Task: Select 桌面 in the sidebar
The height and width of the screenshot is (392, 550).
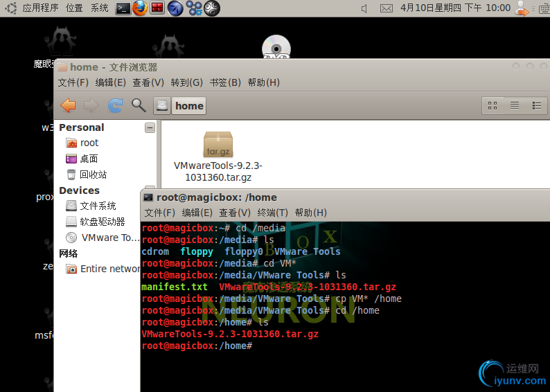Action: point(82,159)
